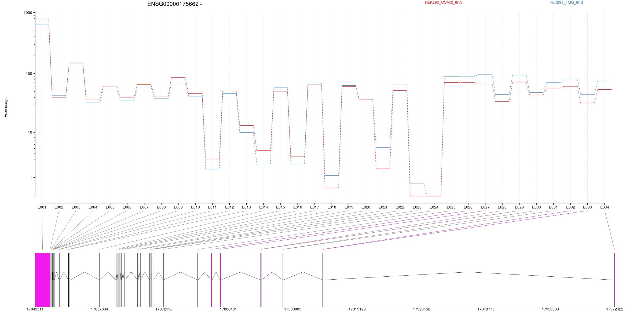
Task: Click y-axis tick value 1000
Action: 28,13
